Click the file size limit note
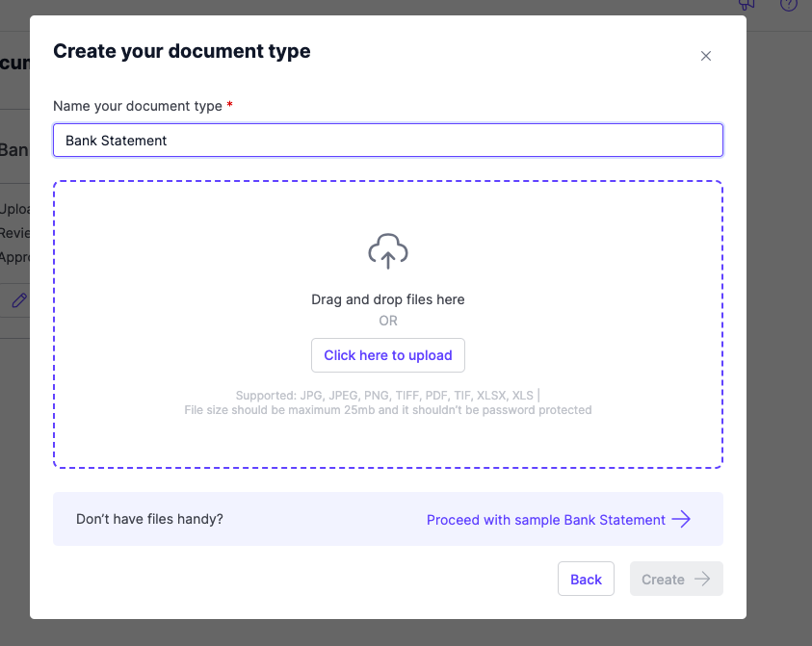The width and height of the screenshot is (812, 646). point(388,410)
